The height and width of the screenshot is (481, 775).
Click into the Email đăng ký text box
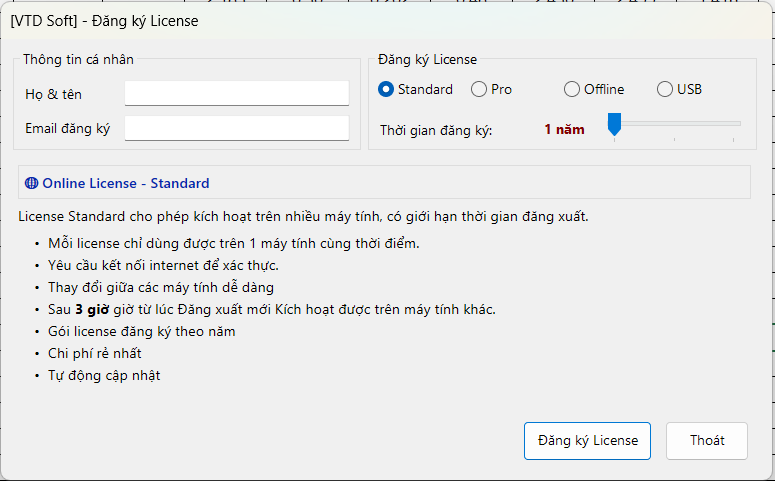point(236,129)
